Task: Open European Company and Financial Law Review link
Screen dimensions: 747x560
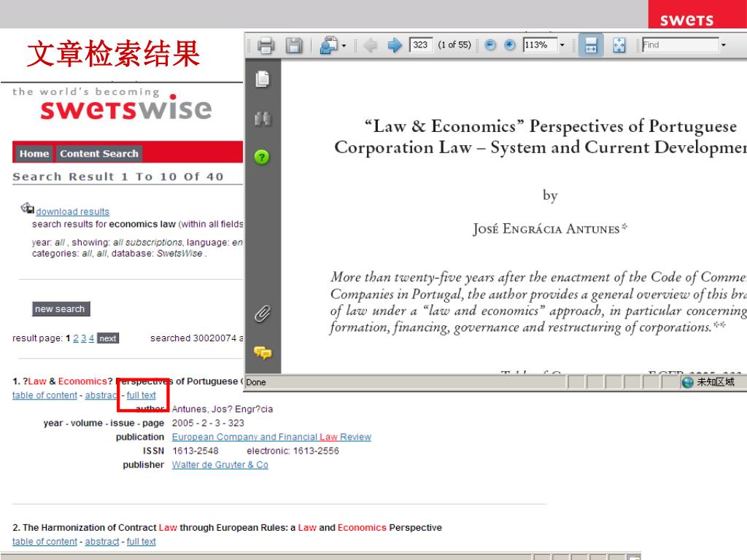Action: click(271, 437)
